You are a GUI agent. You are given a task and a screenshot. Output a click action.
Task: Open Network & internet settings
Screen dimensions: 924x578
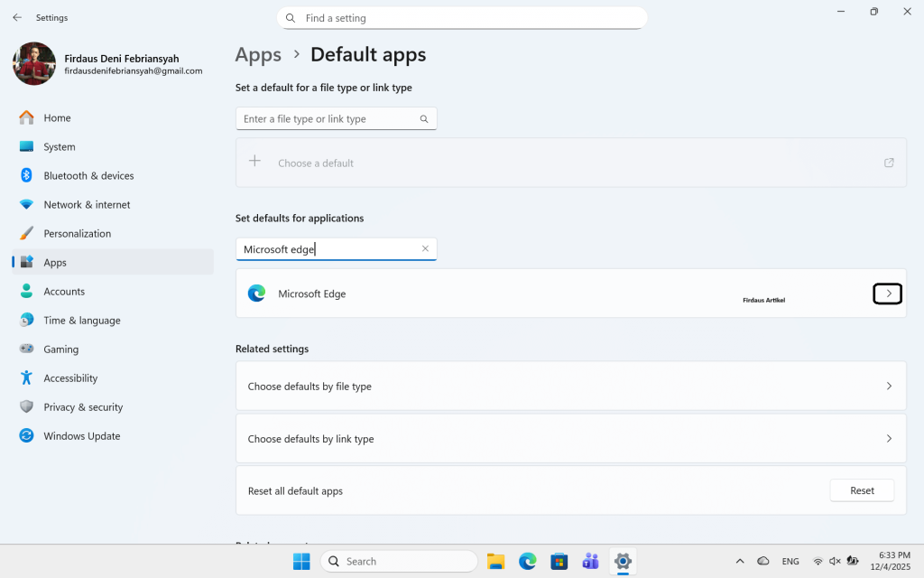coord(113,204)
